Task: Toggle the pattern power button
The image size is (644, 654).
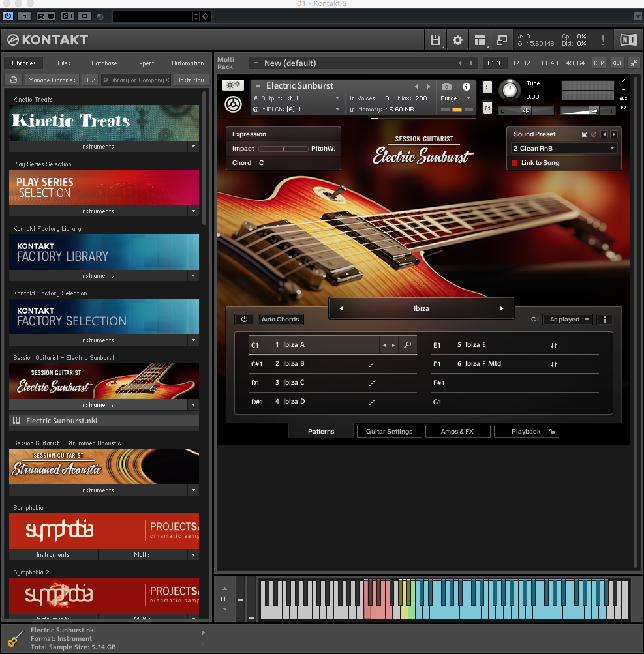Action: pyautogui.click(x=244, y=320)
